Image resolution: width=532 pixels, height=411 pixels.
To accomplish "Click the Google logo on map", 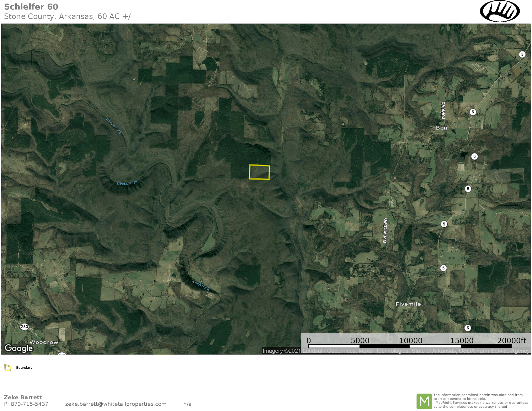I will click(x=19, y=348).
